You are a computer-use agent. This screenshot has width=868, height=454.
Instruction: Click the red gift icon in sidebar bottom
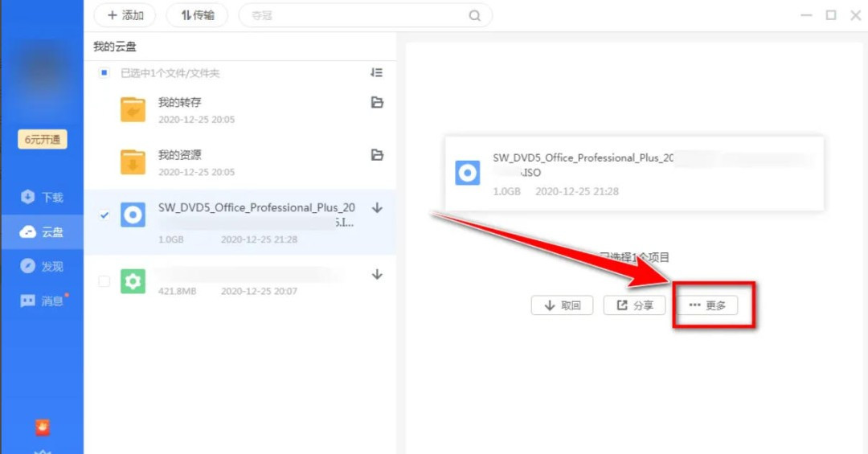tap(43, 427)
